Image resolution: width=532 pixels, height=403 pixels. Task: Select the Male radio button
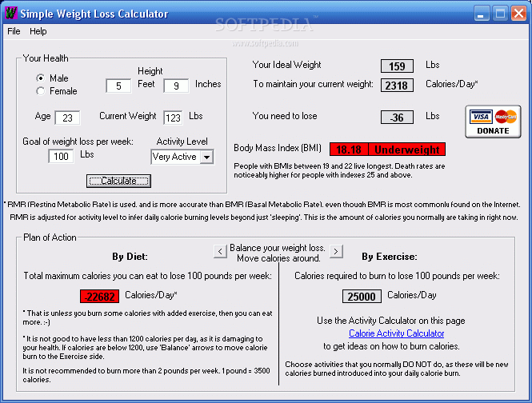pos(40,78)
